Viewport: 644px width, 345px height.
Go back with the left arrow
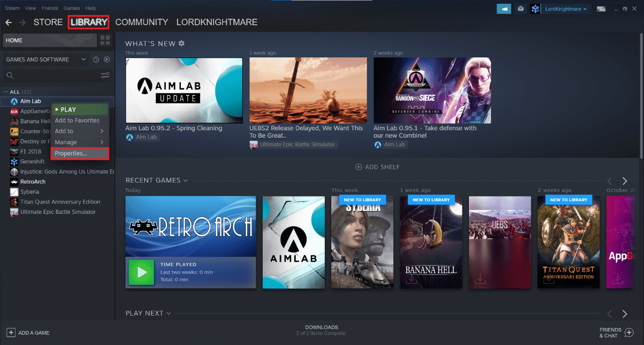[x=8, y=22]
